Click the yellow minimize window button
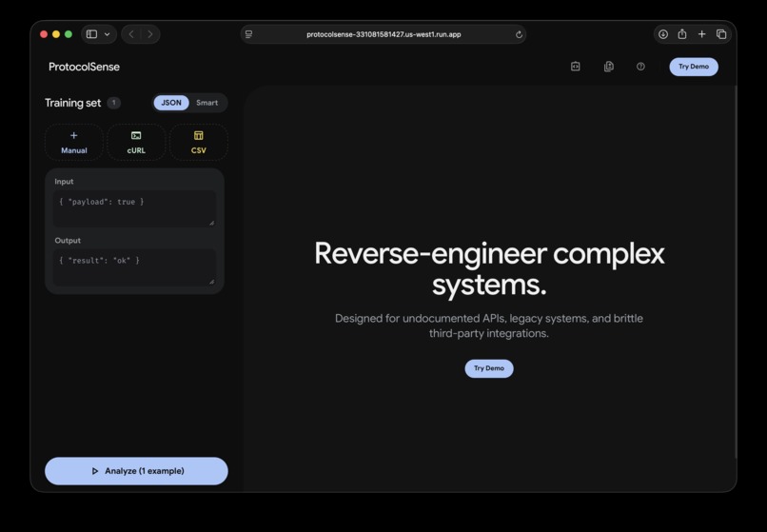Viewport: 767px width, 532px height. (x=56, y=34)
